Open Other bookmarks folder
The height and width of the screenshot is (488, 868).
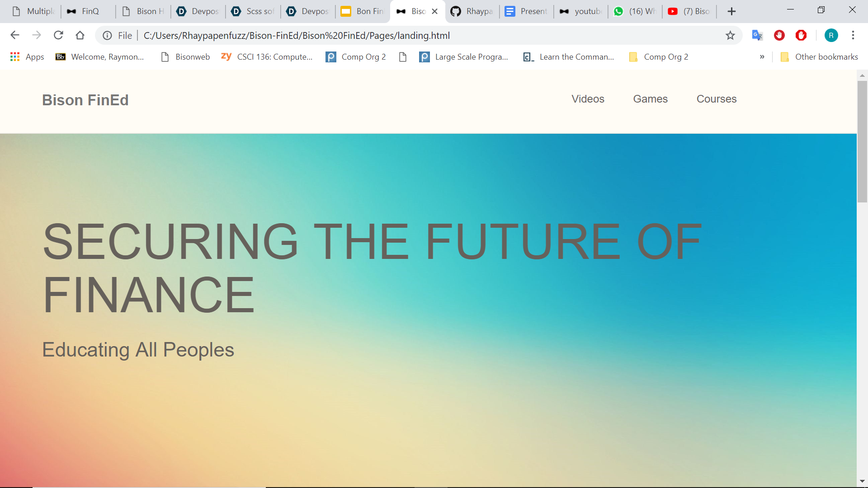[819, 57]
